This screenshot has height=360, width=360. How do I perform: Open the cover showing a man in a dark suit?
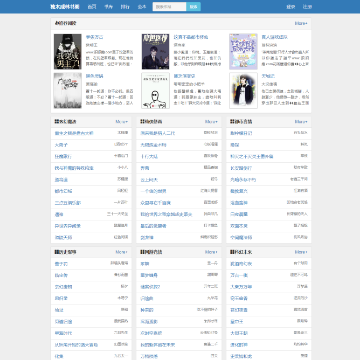pyautogui.click(x=155, y=52)
